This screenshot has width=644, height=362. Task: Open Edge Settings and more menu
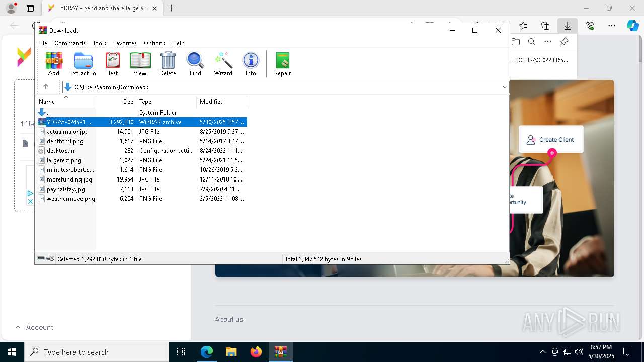click(612, 26)
